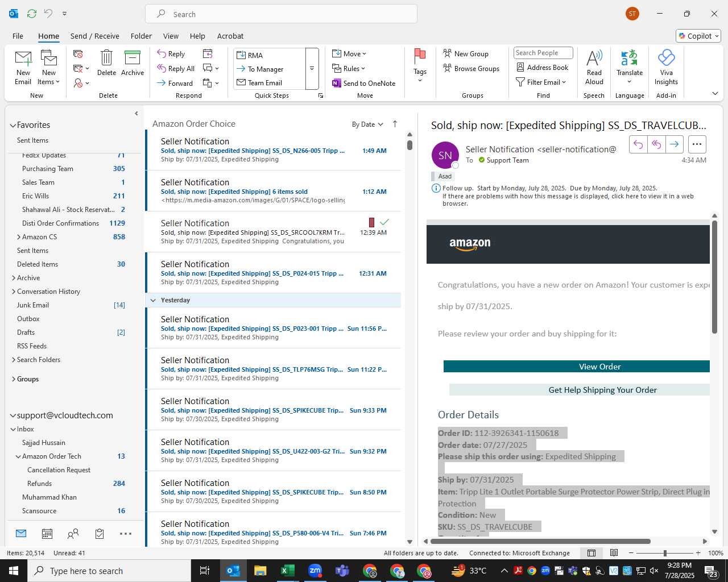Open the Copilot dropdown
The image size is (728, 582).
click(x=698, y=36)
